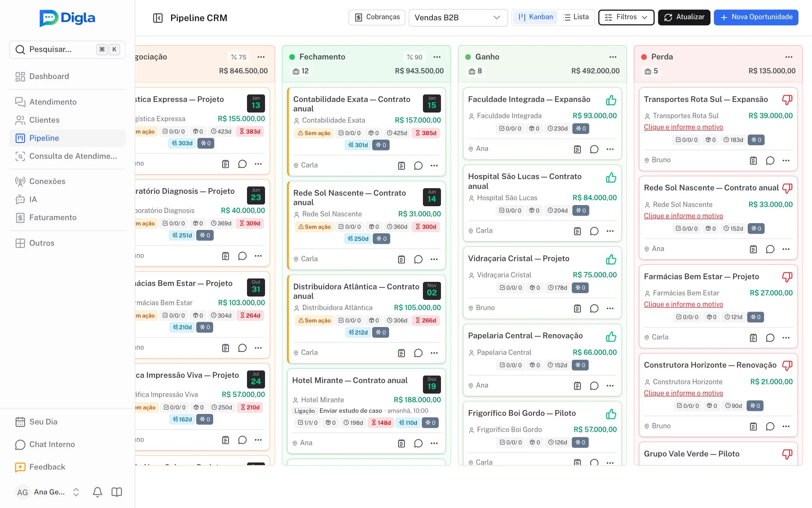Screen dimensions: 812x508
Task: Open chat icon on Papelaria Central card
Action: (x=594, y=386)
